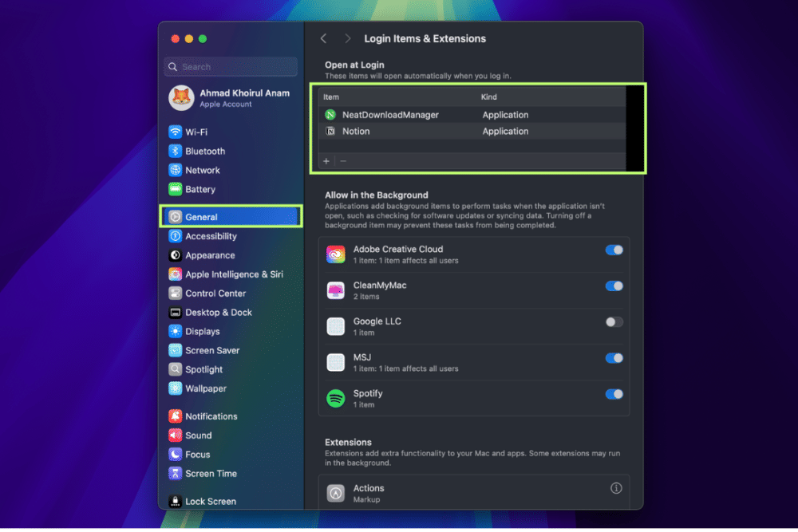798x532 pixels.
Task: Show info for Actions extension
Action: pos(616,488)
